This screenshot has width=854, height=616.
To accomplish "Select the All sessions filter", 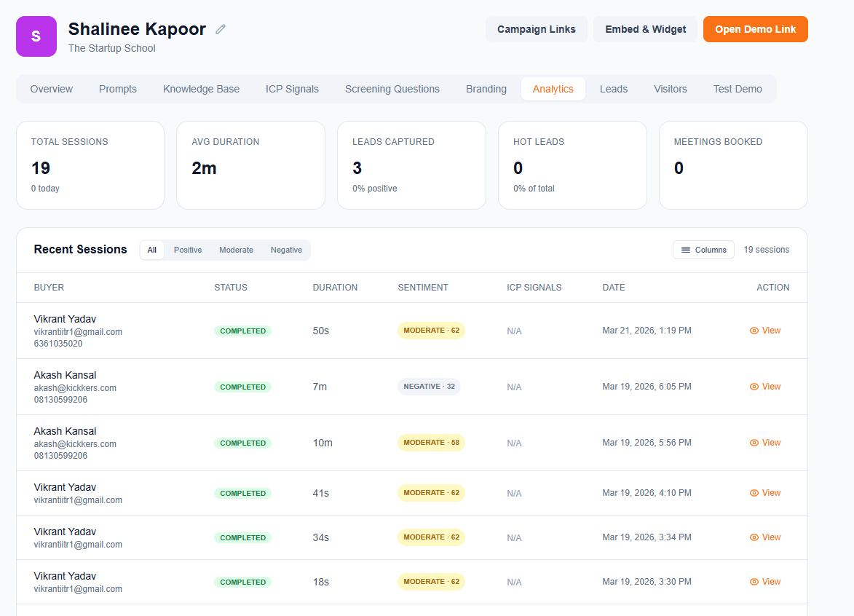I will (151, 250).
